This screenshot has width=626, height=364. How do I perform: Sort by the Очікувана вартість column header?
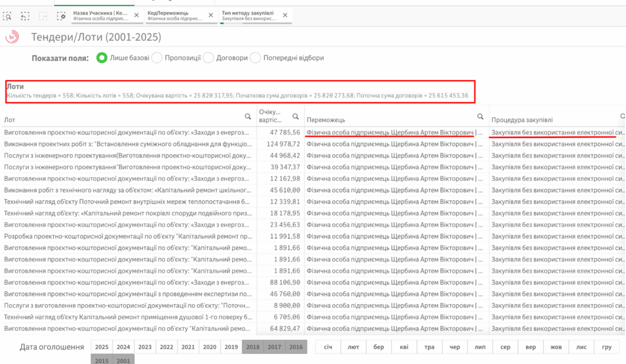click(x=270, y=115)
